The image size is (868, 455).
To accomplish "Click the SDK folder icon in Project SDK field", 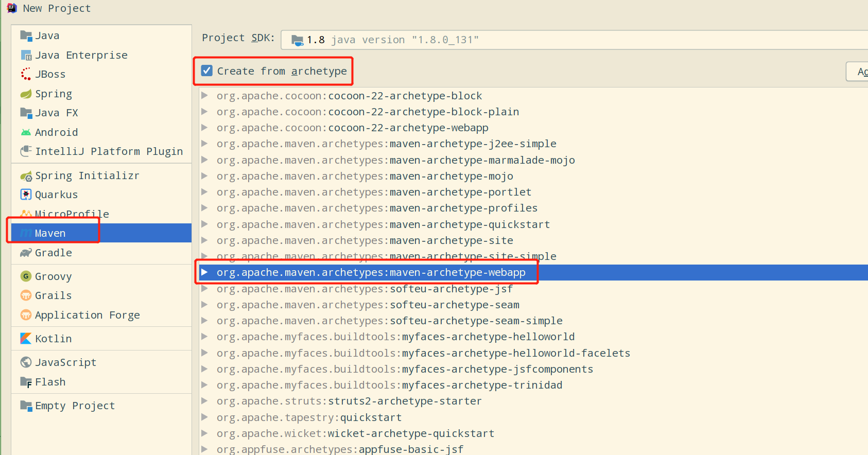I will 297,40.
